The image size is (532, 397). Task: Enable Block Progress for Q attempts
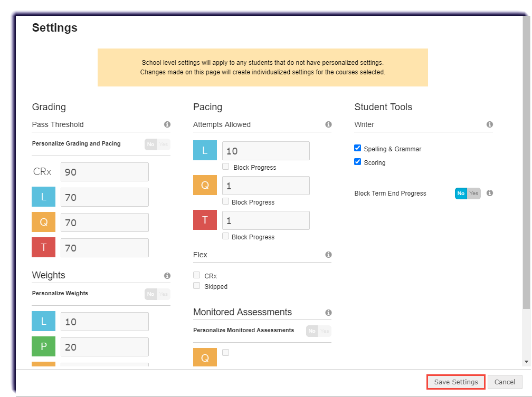coord(226,202)
